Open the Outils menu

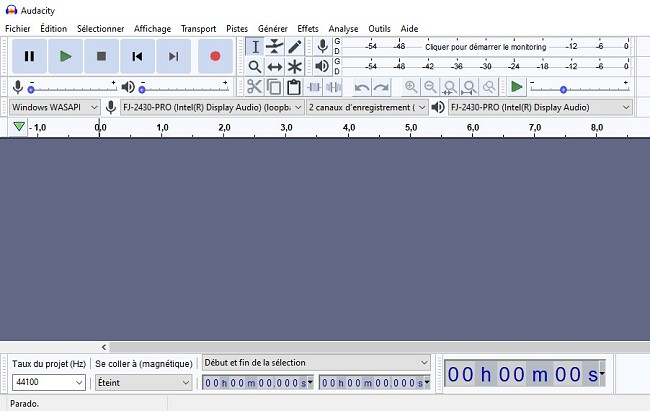pyautogui.click(x=379, y=29)
